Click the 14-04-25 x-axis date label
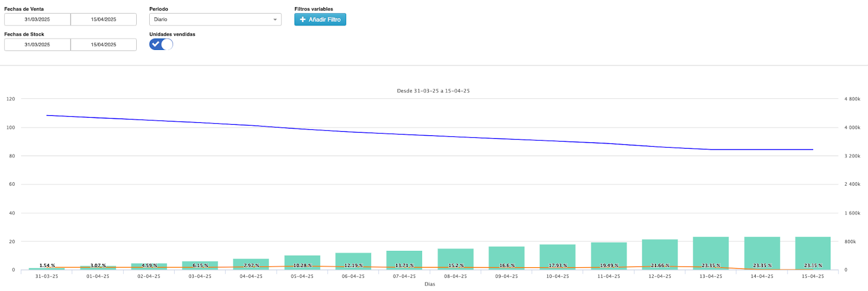The height and width of the screenshot is (291, 868). pyautogui.click(x=762, y=276)
